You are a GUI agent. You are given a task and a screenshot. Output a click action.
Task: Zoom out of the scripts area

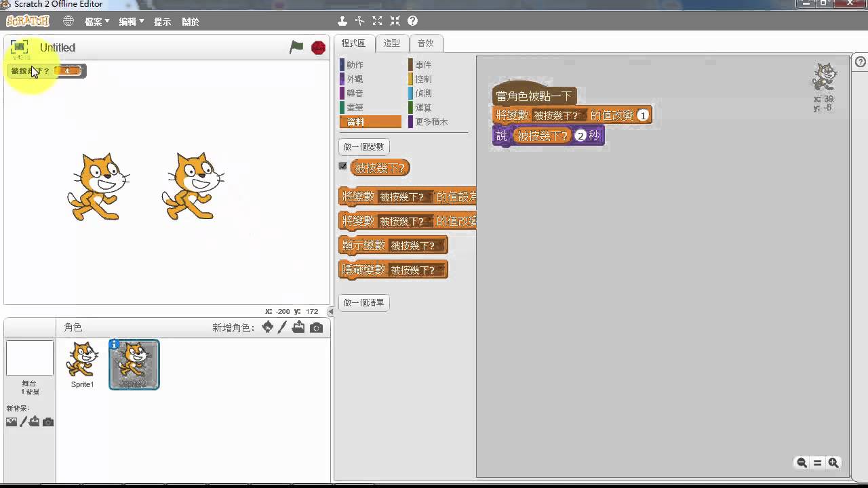802,463
